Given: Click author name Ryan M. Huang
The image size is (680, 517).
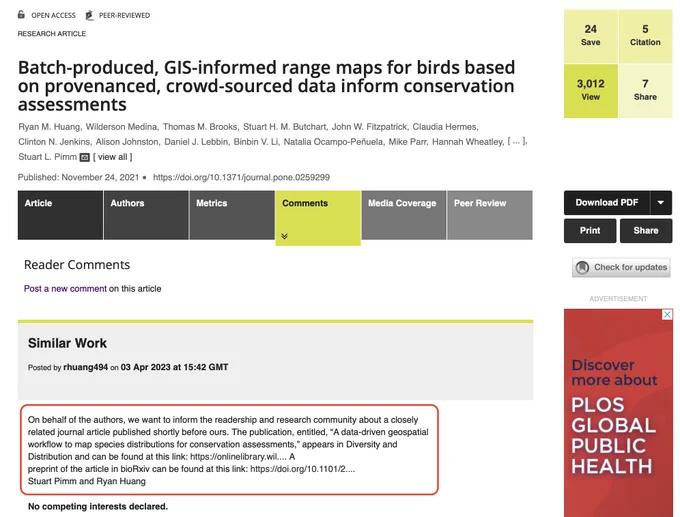Looking at the screenshot, I should pyautogui.click(x=49, y=127).
